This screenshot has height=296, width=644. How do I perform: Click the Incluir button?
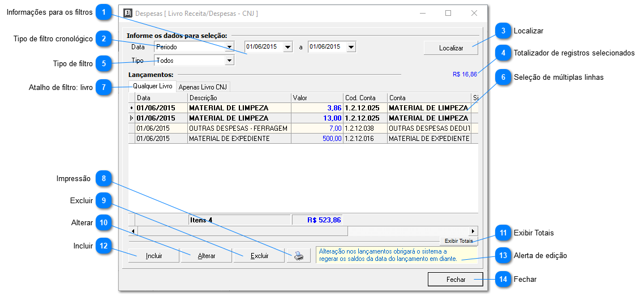[x=154, y=256]
